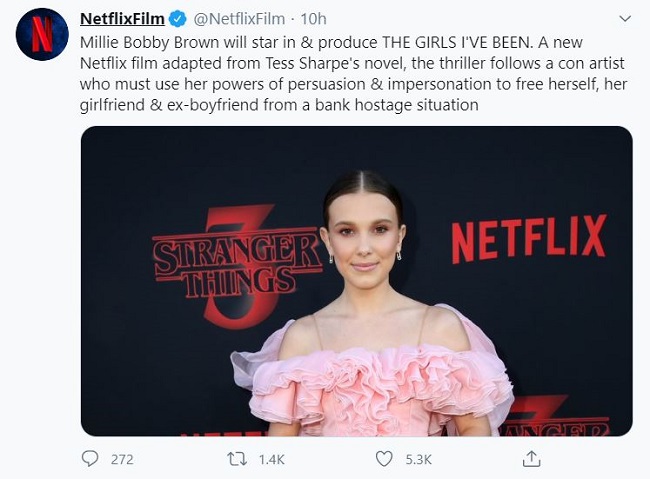Screen dimensions: 650x479
Task: Click the Netflix profile avatar
Action: pyautogui.click(x=41, y=34)
